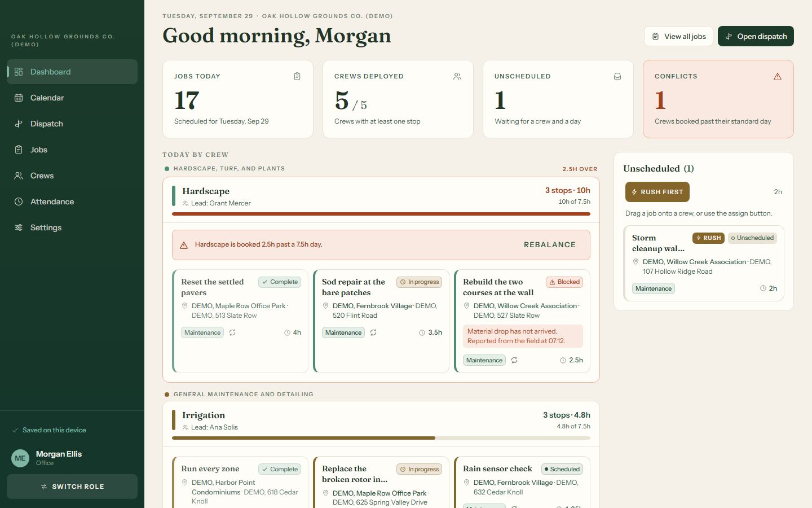Click the Dashboard grid icon
This screenshot has width=812, height=508.
coord(19,72)
